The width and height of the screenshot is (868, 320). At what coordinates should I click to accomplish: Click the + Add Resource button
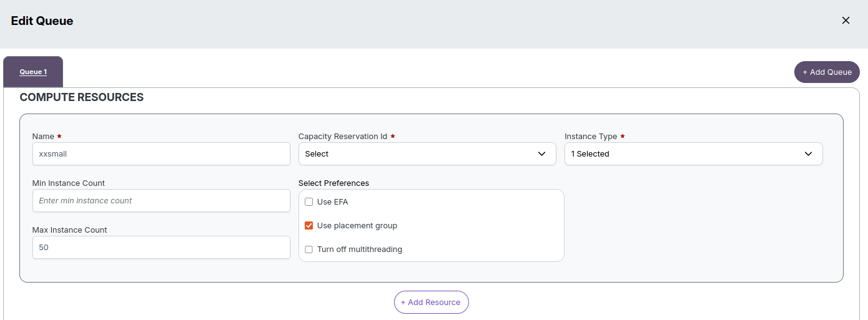432,302
